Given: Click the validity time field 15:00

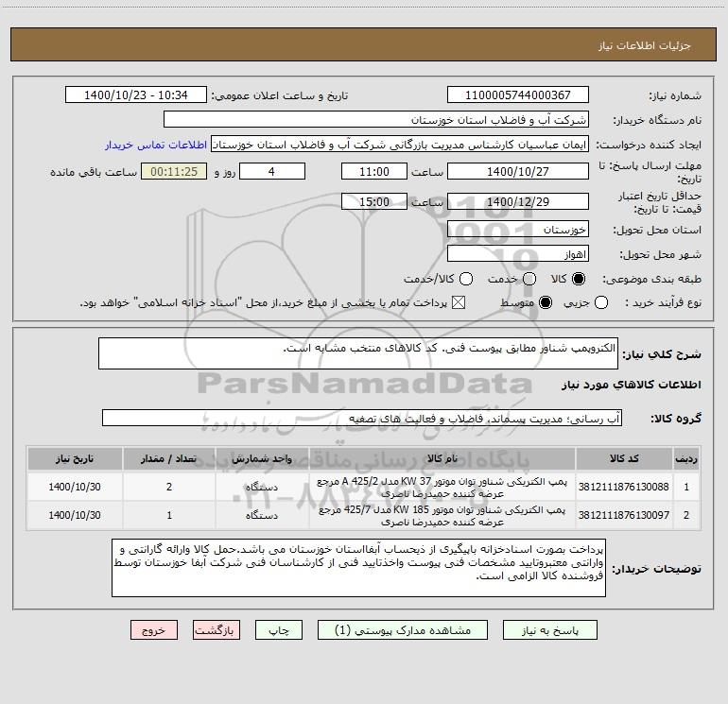Looking at the screenshot, I should [374, 201].
